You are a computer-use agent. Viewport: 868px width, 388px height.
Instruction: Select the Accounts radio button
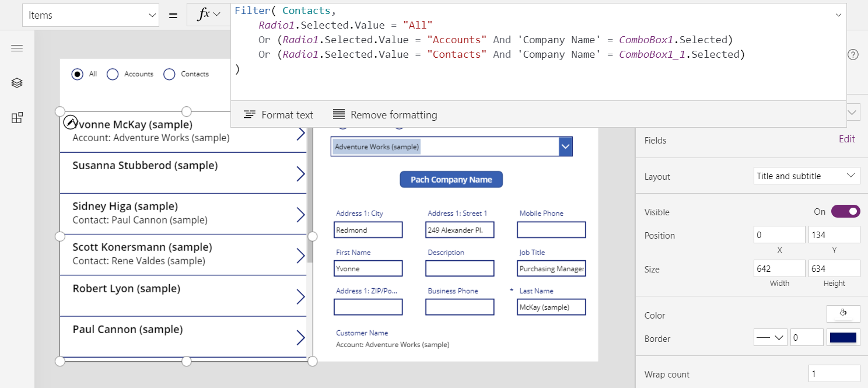(113, 74)
